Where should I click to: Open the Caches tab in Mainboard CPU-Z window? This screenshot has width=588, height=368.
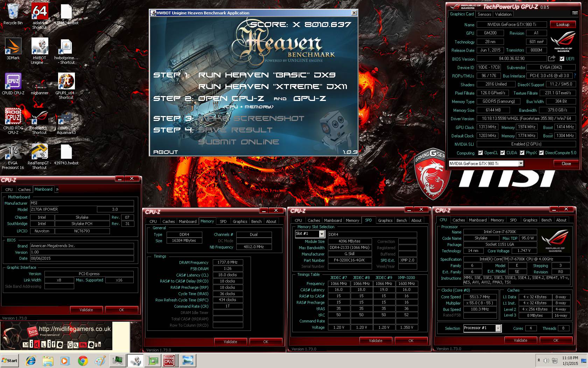[x=24, y=189]
